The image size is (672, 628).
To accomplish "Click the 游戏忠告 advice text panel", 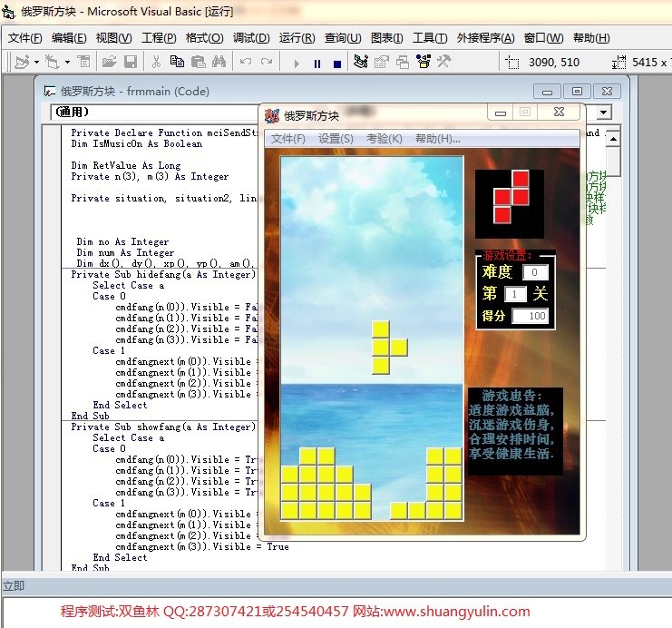I will (515, 432).
